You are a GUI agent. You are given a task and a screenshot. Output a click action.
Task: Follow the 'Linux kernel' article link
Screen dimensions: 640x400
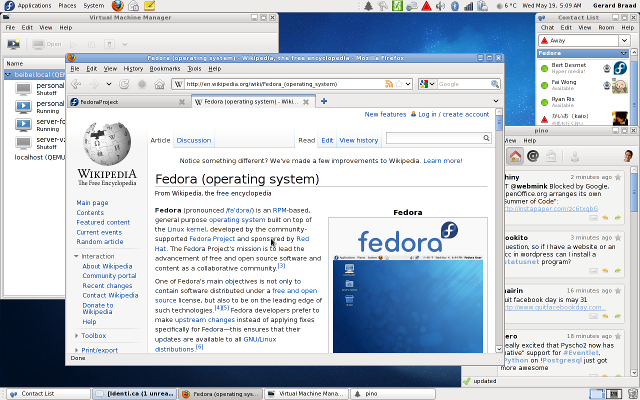[x=187, y=229]
